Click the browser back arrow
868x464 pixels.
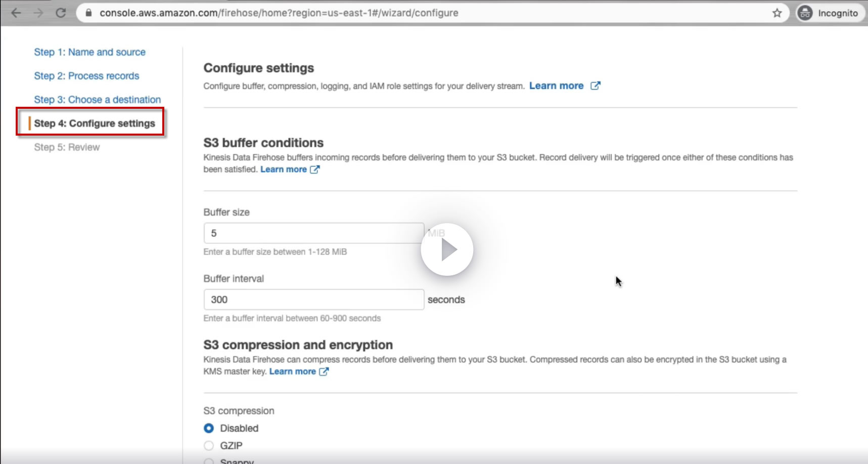click(x=16, y=13)
